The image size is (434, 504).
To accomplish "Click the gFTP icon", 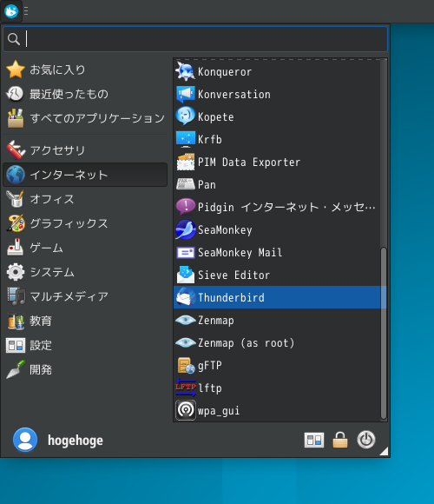I will pyautogui.click(x=185, y=366).
